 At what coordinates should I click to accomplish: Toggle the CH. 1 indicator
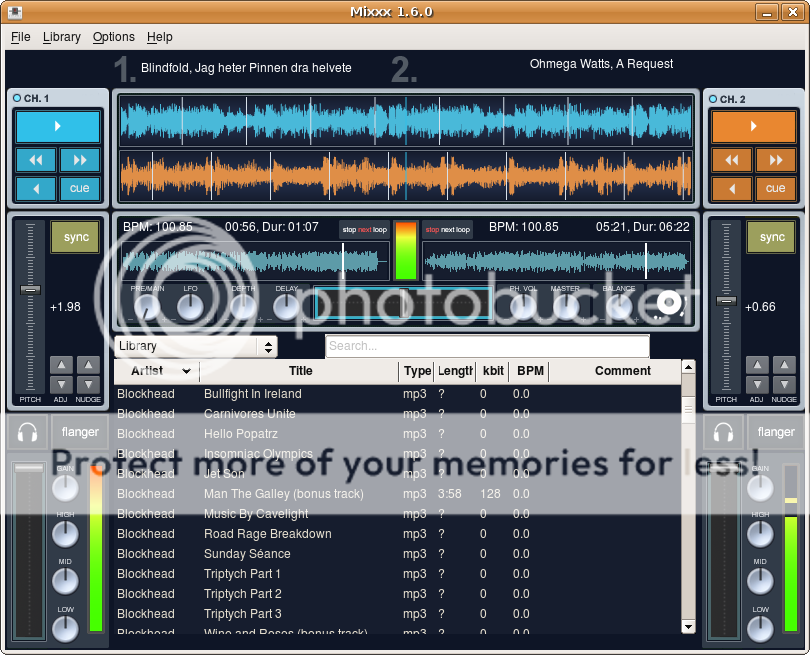[17, 98]
